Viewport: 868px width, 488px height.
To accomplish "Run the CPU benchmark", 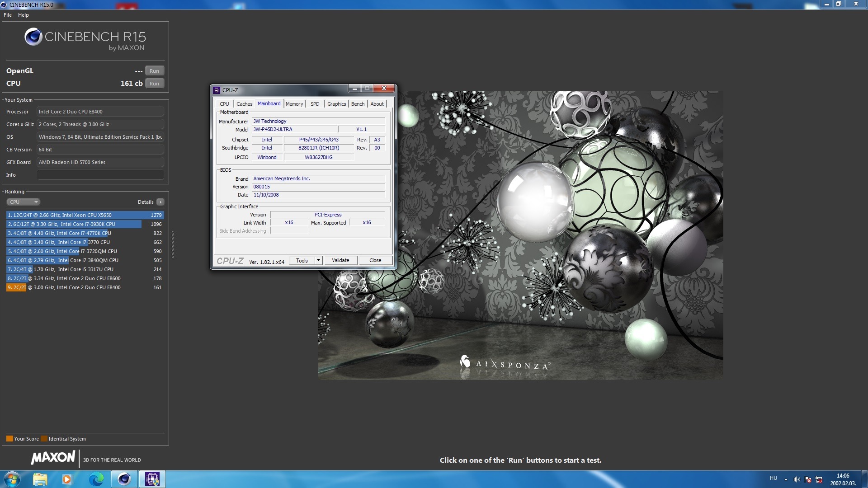I will click(x=154, y=84).
